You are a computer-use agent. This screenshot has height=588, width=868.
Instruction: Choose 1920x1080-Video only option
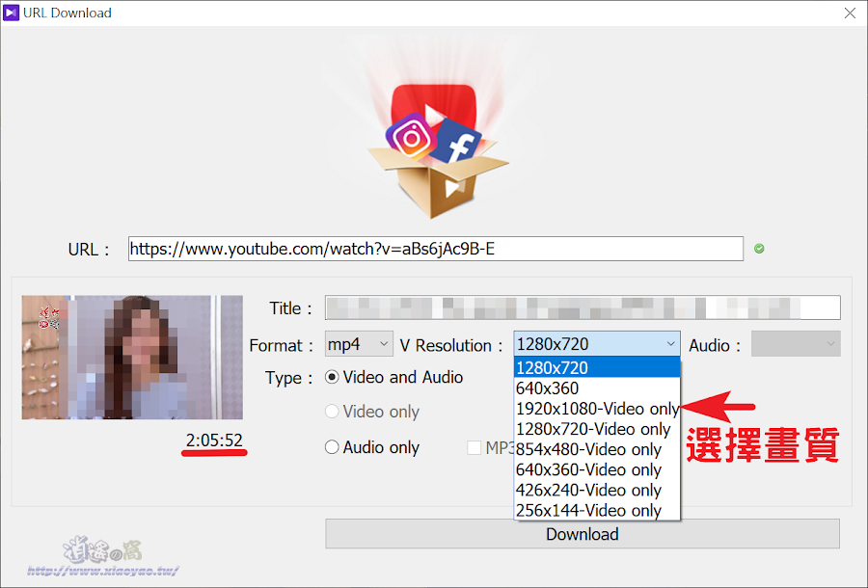597,409
